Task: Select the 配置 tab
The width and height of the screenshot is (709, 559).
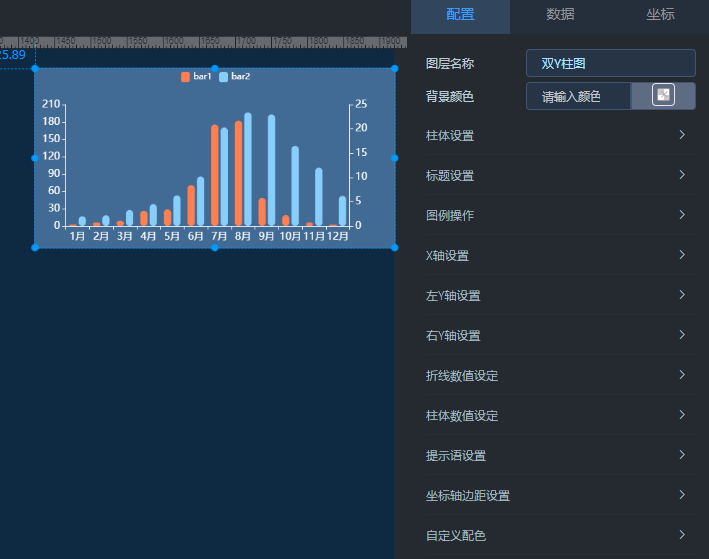Action: [x=460, y=15]
